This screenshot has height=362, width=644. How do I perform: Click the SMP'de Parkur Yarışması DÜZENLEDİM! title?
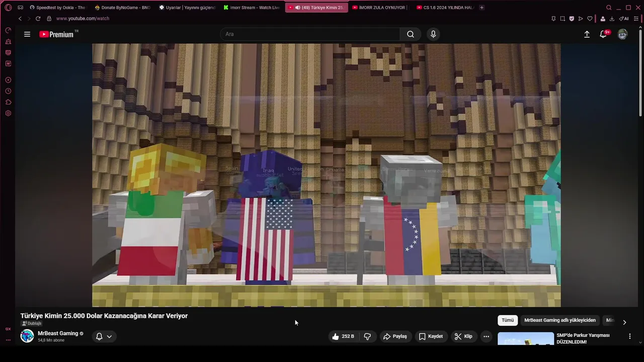(x=583, y=338)
